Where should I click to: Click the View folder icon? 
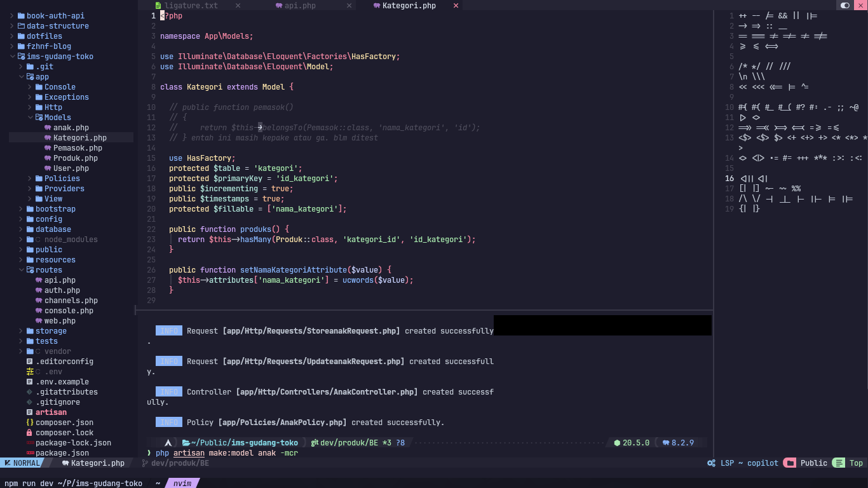pyautogui.click(x=39, y=199)
